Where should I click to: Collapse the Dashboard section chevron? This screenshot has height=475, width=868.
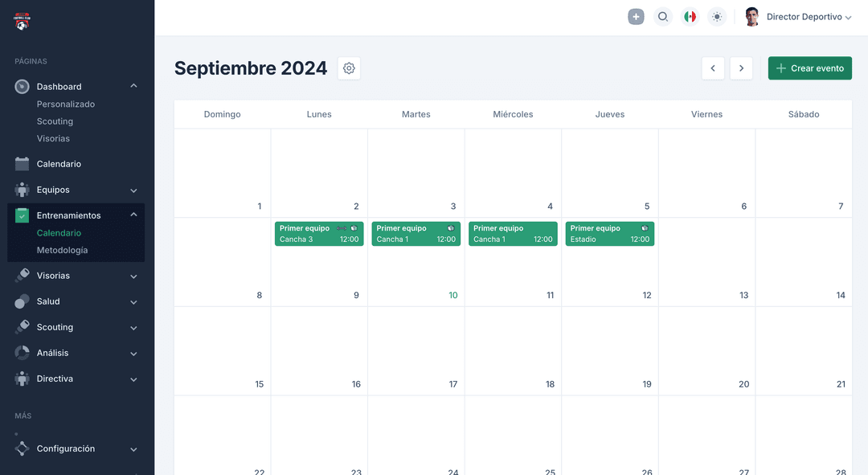pyautogui.click(x=133, y=86)
